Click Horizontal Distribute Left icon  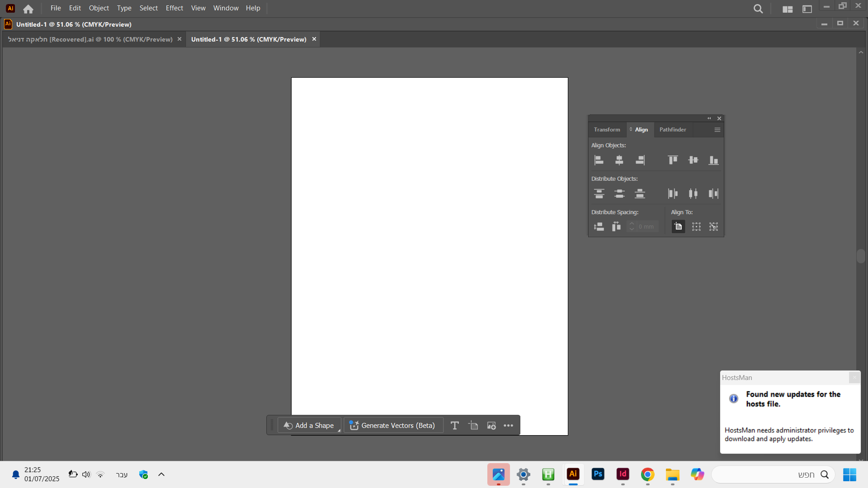[673, 194]
